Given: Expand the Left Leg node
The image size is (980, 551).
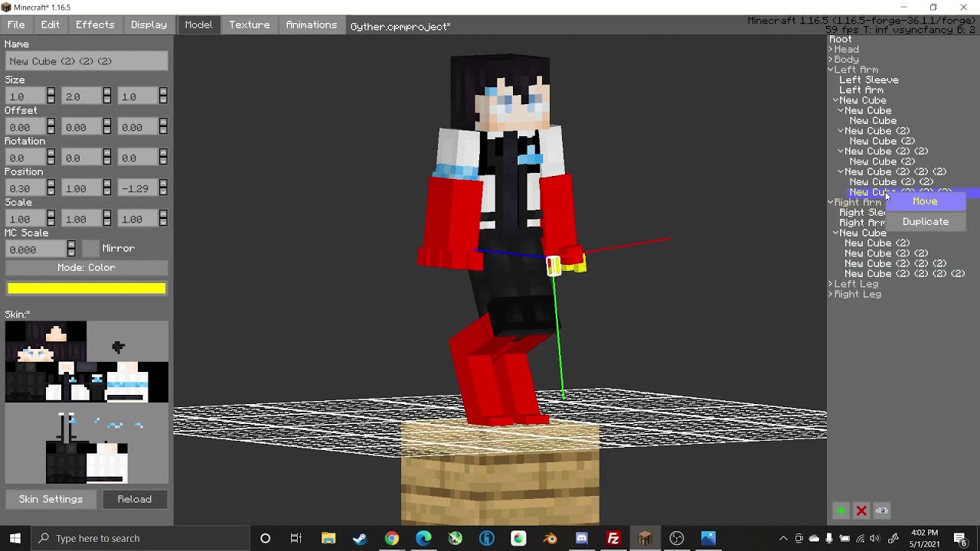Looking at the screenshot, I should pos(831,284).
